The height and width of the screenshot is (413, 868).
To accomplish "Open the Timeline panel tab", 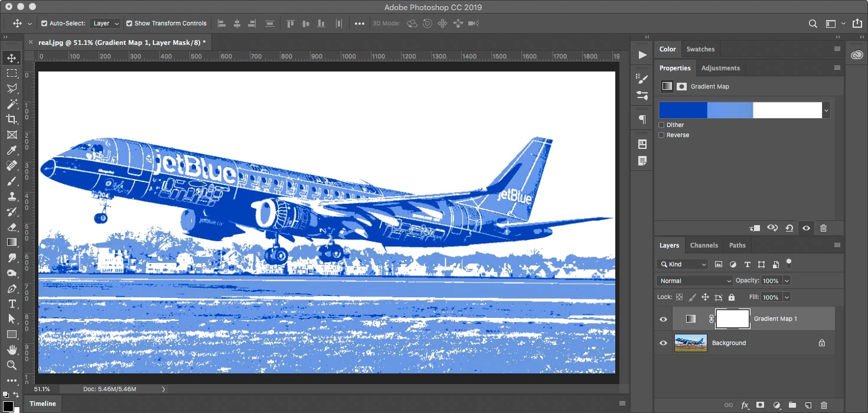I will click(43, 404).
